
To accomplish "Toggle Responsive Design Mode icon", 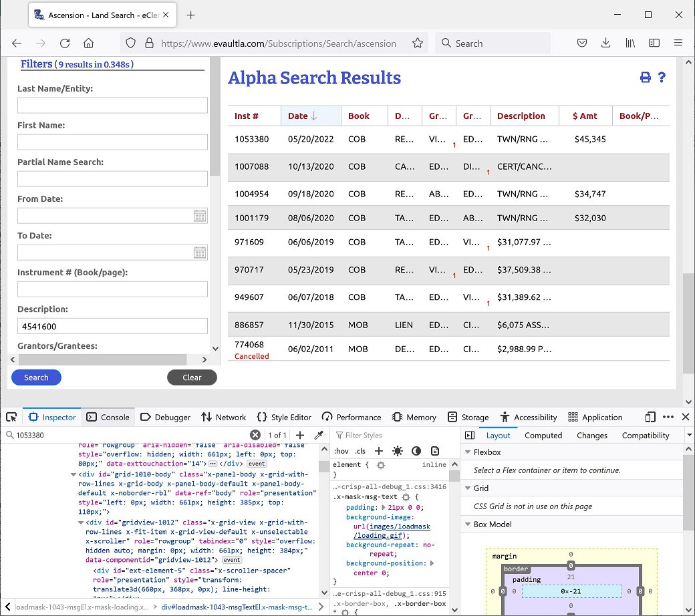I will 650,417.
